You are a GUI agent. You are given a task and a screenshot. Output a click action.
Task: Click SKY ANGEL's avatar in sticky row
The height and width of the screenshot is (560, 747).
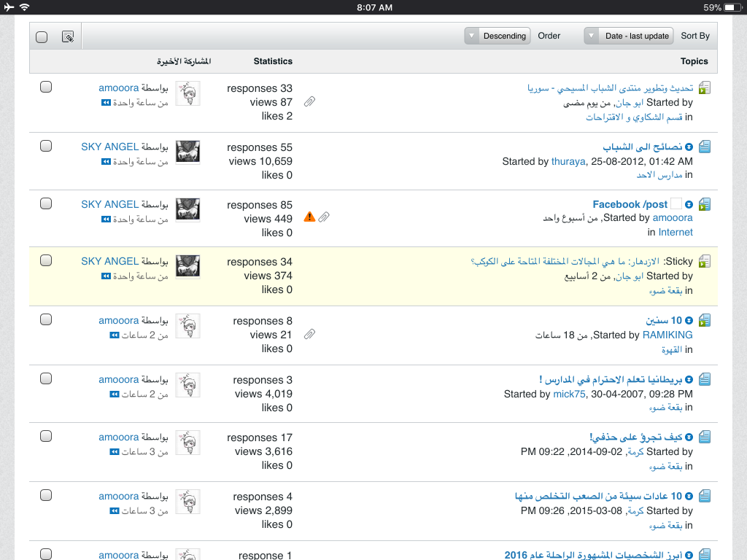[x=187, y=266]
